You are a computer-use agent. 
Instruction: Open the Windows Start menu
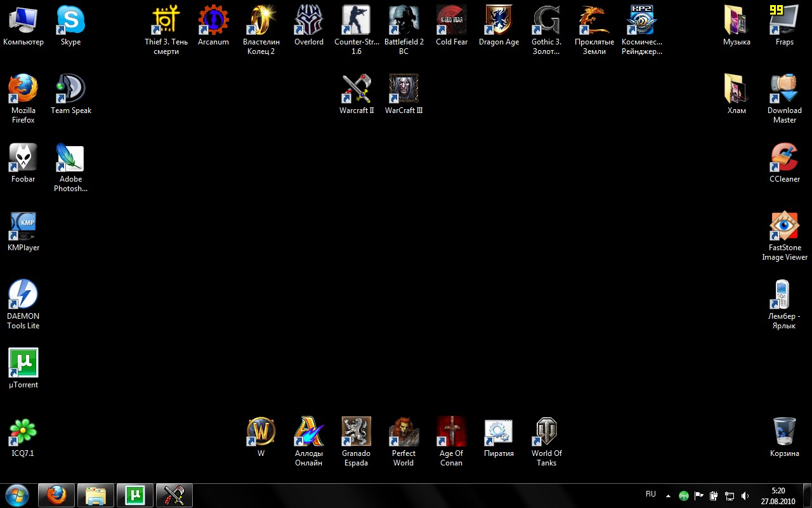pyautogui.click(x=17, y=495)
